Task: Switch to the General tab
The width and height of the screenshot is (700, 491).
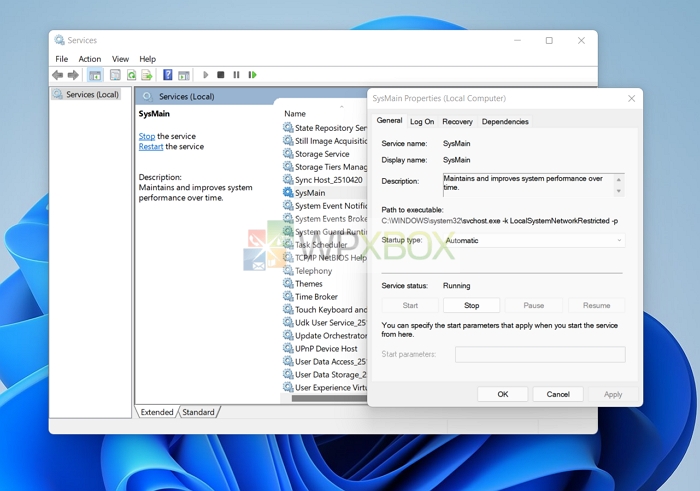Action: [x=389, y=121]
